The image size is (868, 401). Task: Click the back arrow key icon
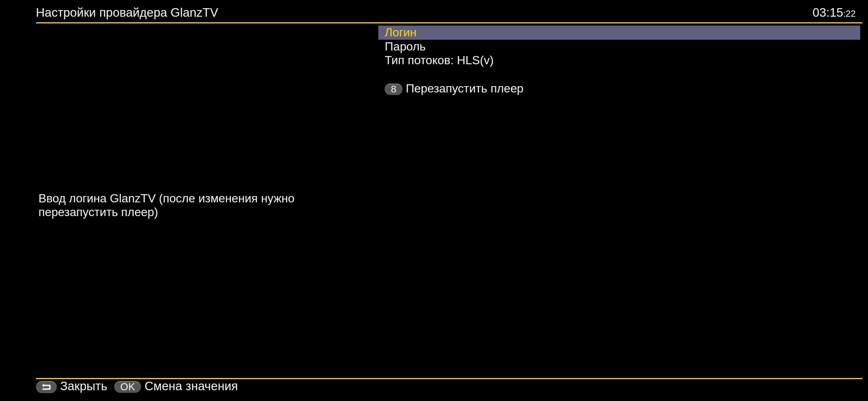46,387
